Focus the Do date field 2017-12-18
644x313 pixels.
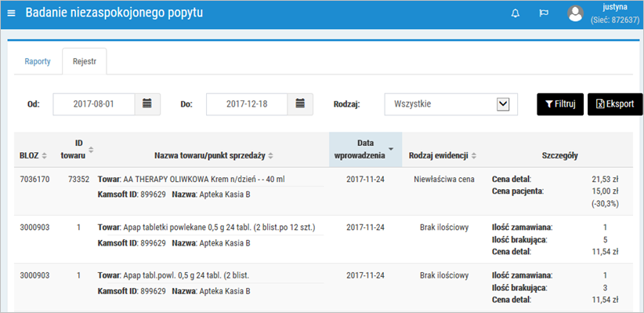(x=247, y=104)
